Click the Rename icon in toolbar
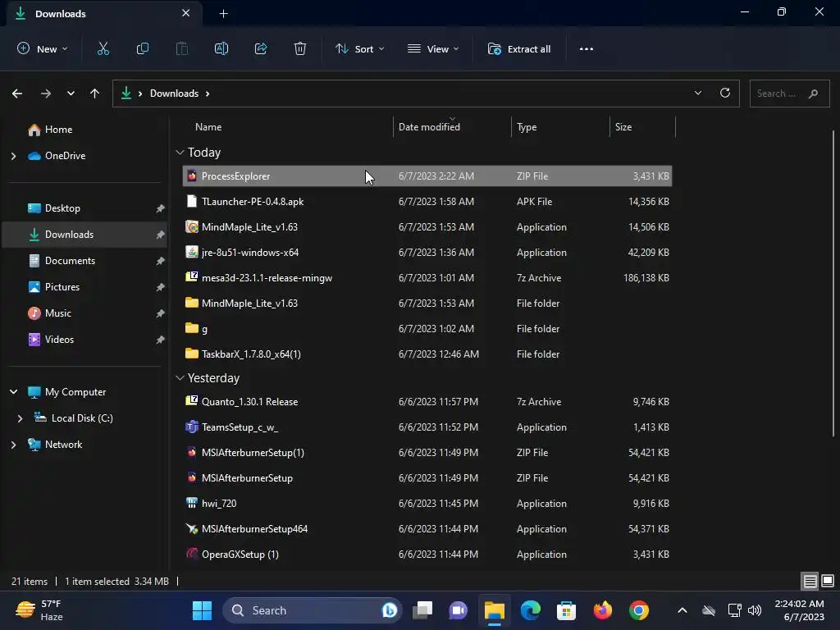This screenshot has height=630, width=840. [221, 48]
